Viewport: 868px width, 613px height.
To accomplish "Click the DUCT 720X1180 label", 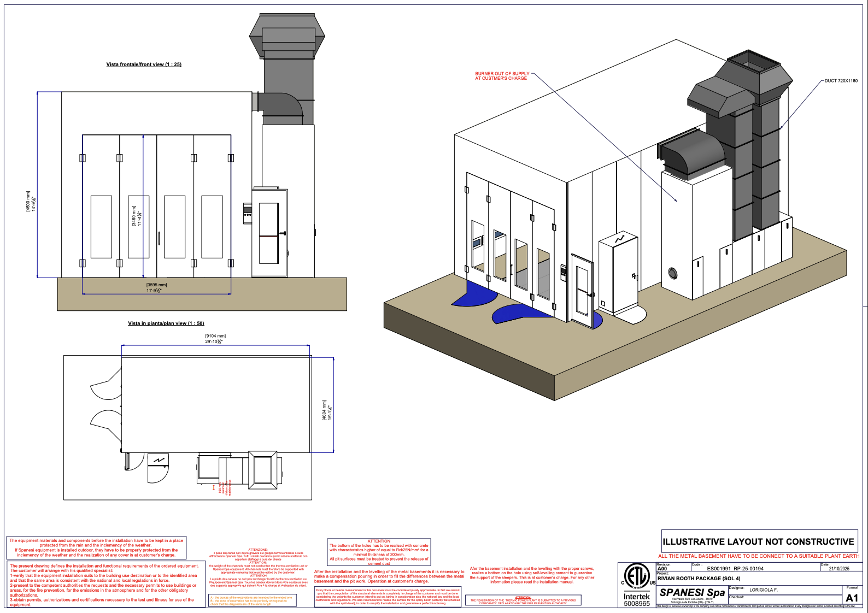I will tap(841, 81).
